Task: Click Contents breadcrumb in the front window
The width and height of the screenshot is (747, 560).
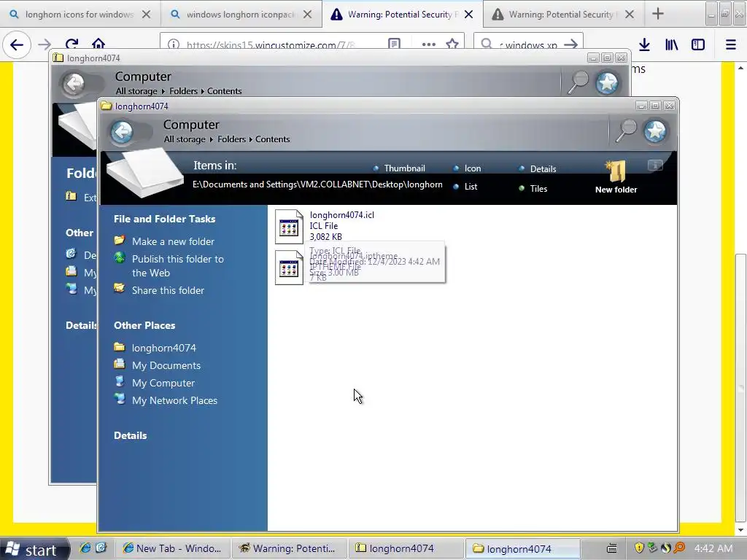Action: pos(273,139)
